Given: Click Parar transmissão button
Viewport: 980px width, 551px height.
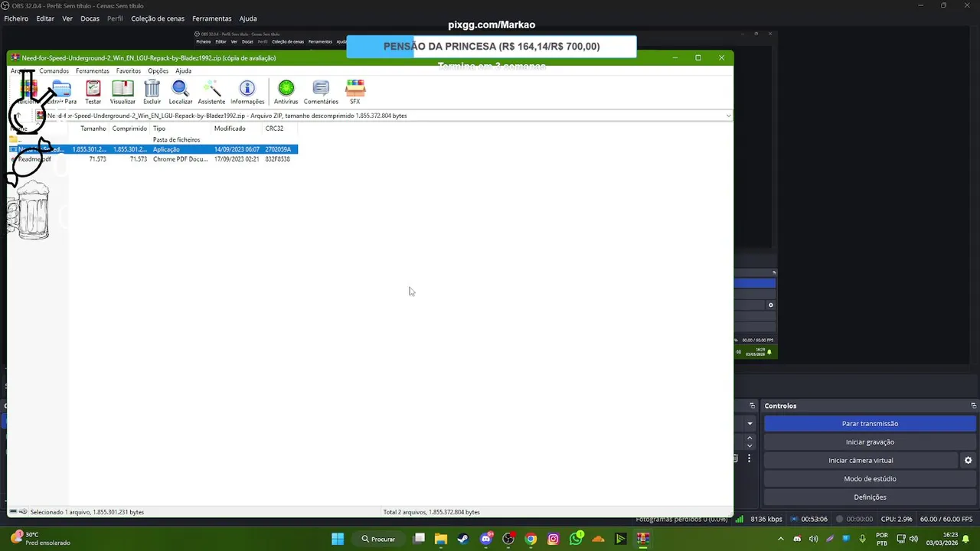Looking at the screenshot, I should (x=870, y=423).
